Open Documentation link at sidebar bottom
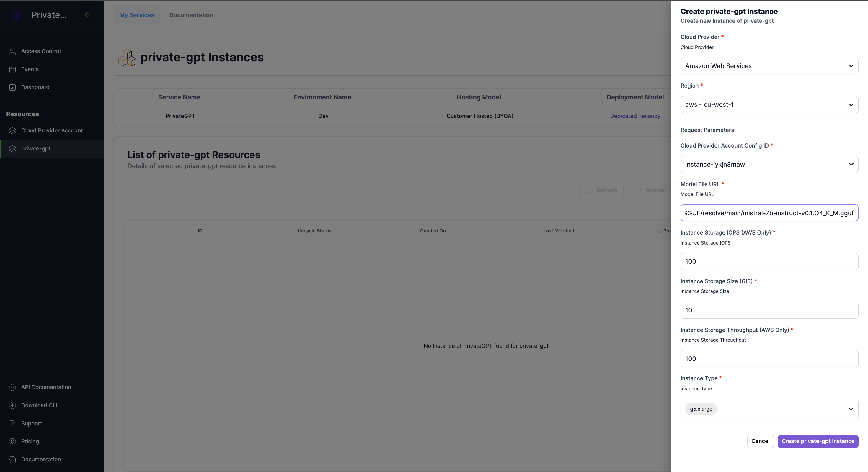Screen dimensions: 868x472 coord(41,460)
